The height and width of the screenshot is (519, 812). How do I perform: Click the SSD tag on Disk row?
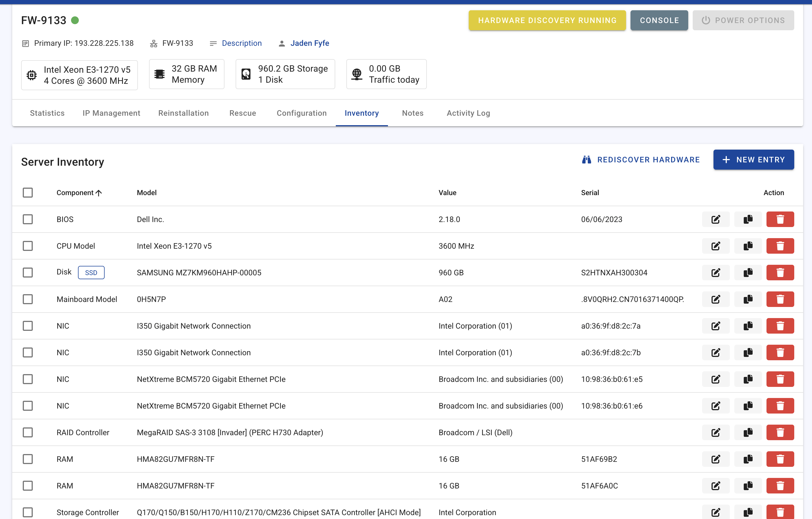91,273
